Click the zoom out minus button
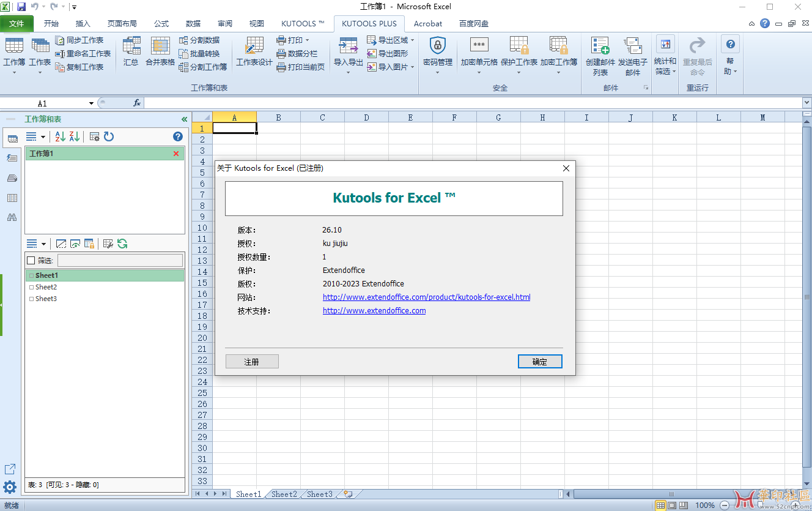This screenshot has width=812, height=511. pos(723,505)
